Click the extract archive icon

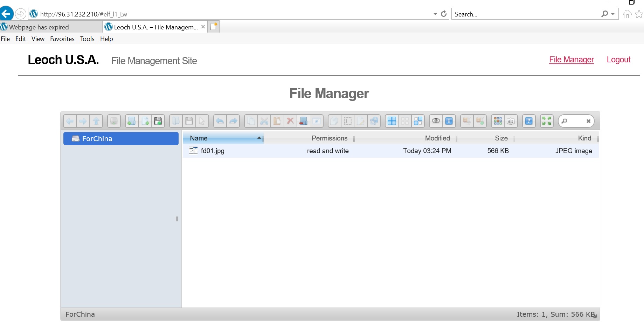(467, 121)
